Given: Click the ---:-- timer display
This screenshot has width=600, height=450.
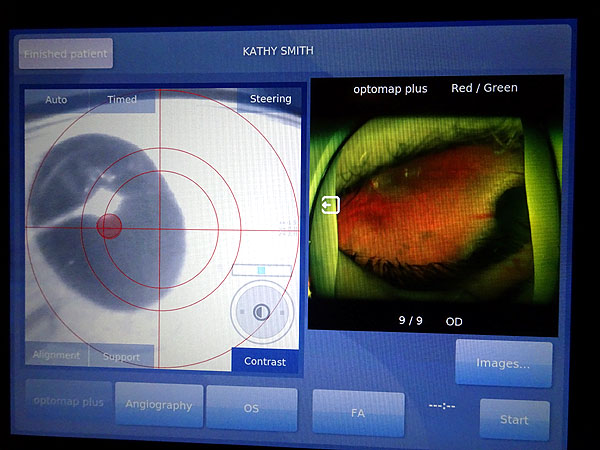Looking at the screenshot, I should 442,406.
